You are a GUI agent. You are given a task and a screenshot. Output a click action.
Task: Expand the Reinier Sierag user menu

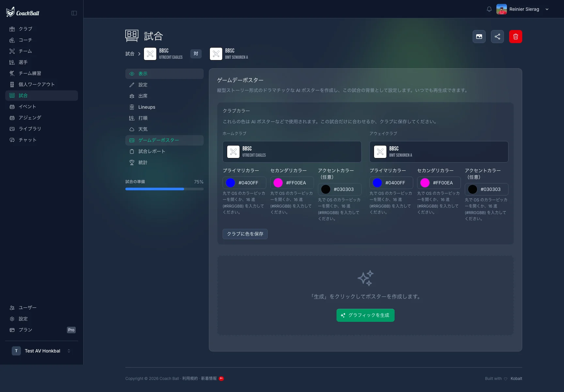tap(547, 9)
